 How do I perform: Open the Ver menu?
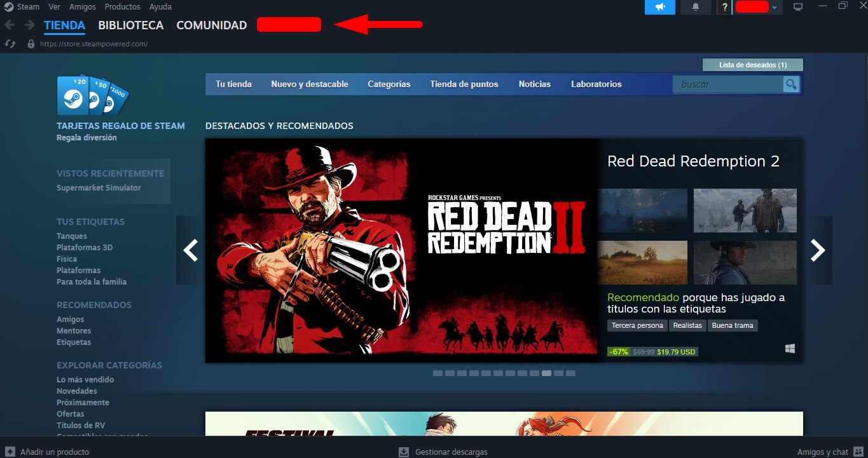coord(55,7)
